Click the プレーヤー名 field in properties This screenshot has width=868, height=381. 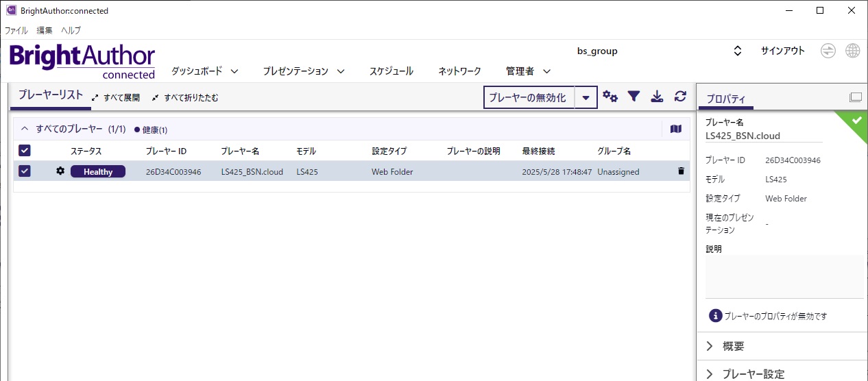[x=764, y=136]
